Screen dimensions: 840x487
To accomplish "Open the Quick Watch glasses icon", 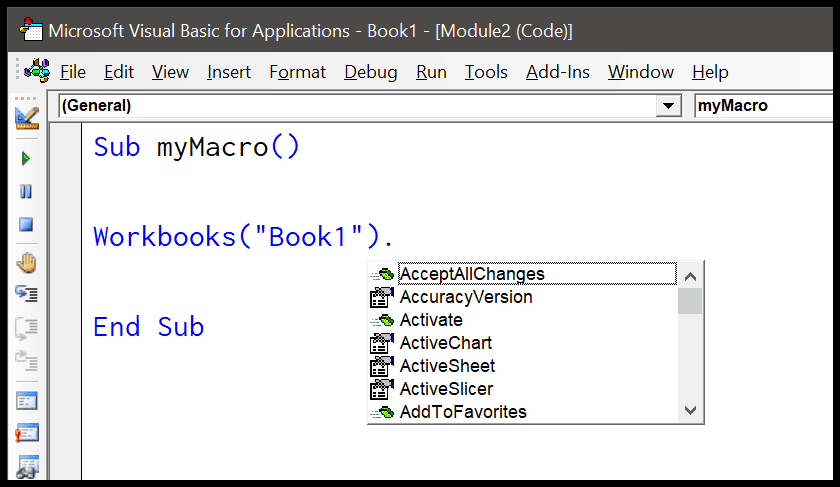I will (27, 467).
